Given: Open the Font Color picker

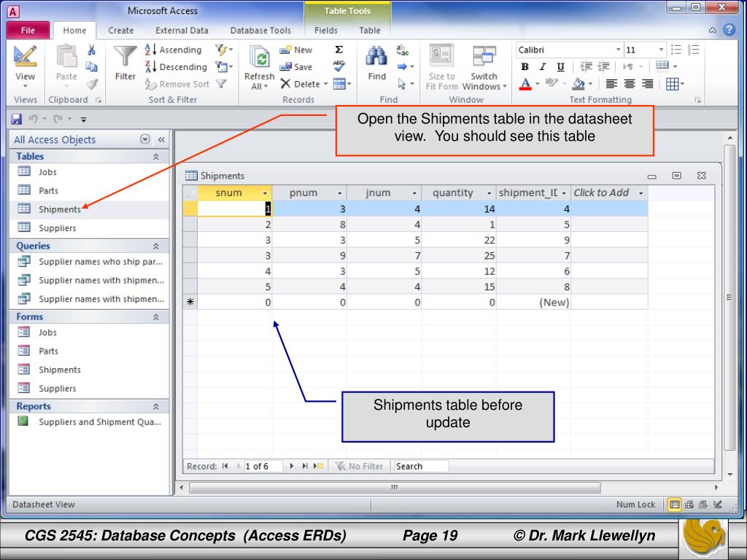Looking at the screenshot, I should point(525,85).
